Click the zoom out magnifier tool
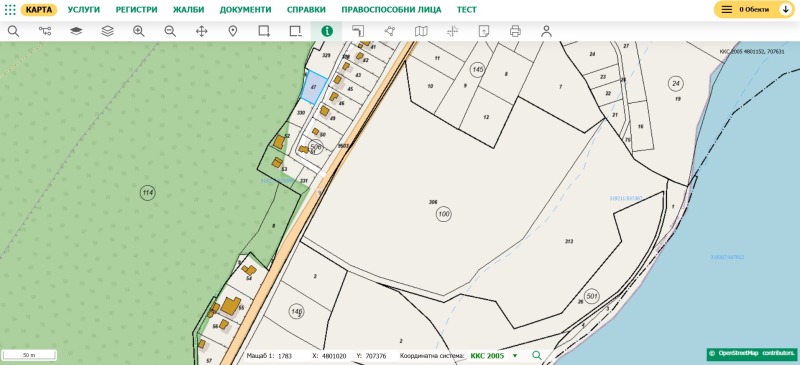The width and height of the screenshot is (800, 365). click(170, 31)
